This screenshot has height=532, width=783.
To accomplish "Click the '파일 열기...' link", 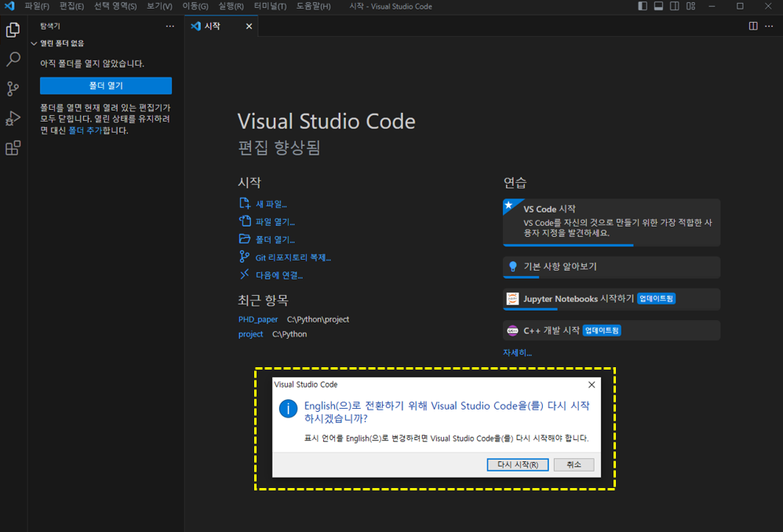I will click(275, 222).
